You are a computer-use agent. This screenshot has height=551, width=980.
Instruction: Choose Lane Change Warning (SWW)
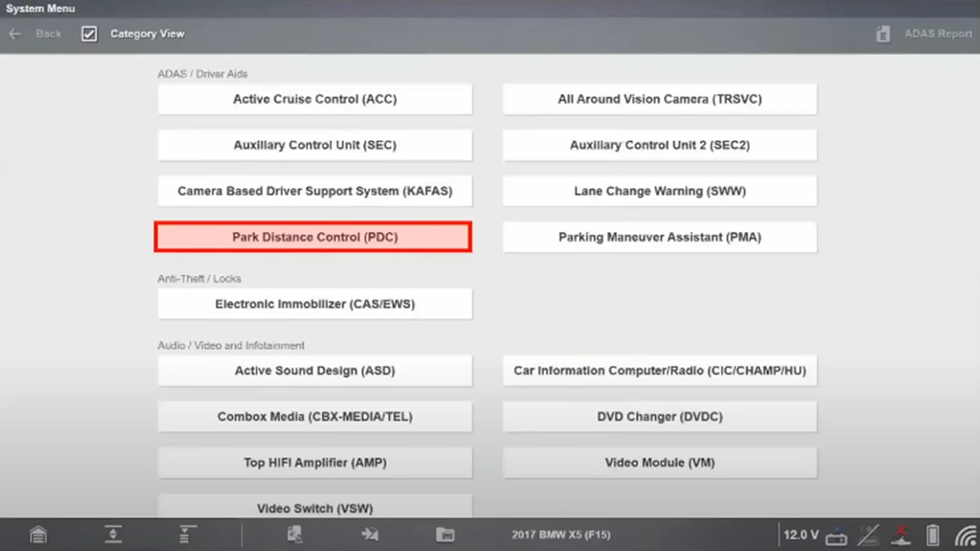[660, 191]
